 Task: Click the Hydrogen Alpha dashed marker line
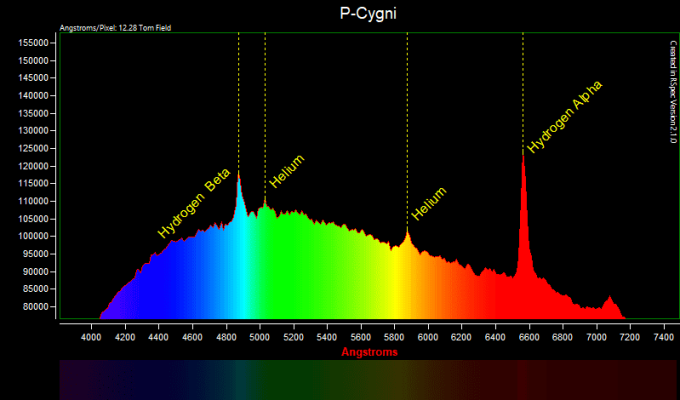pyautogui.click(x=523, y=90)
